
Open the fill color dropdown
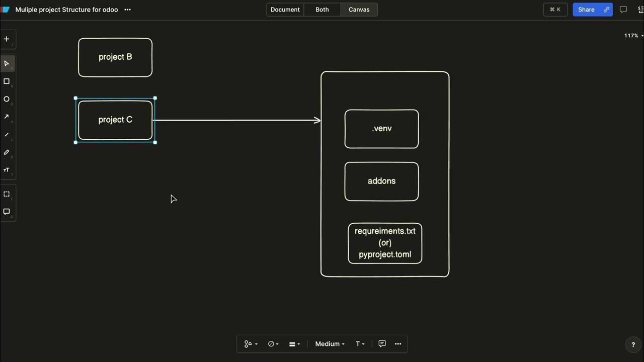pyautogui.click(x=273, y=344)
